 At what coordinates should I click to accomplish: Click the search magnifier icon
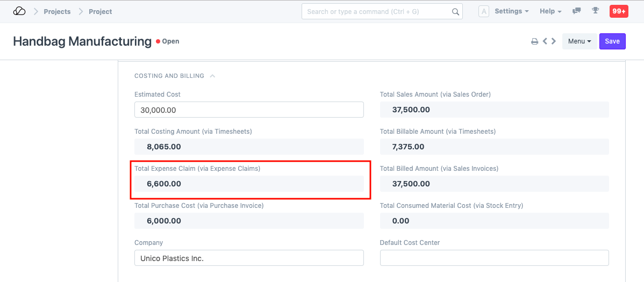(x=455, y=12)
